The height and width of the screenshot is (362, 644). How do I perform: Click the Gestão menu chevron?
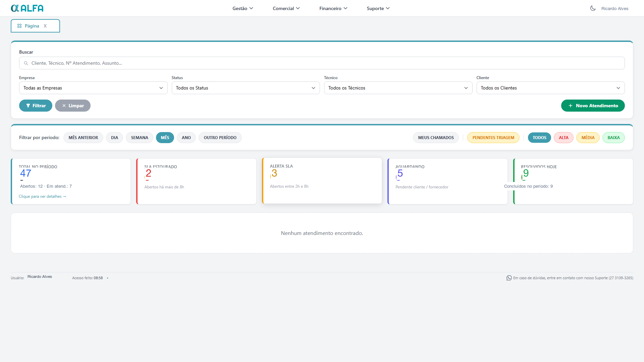pos(251,8)
